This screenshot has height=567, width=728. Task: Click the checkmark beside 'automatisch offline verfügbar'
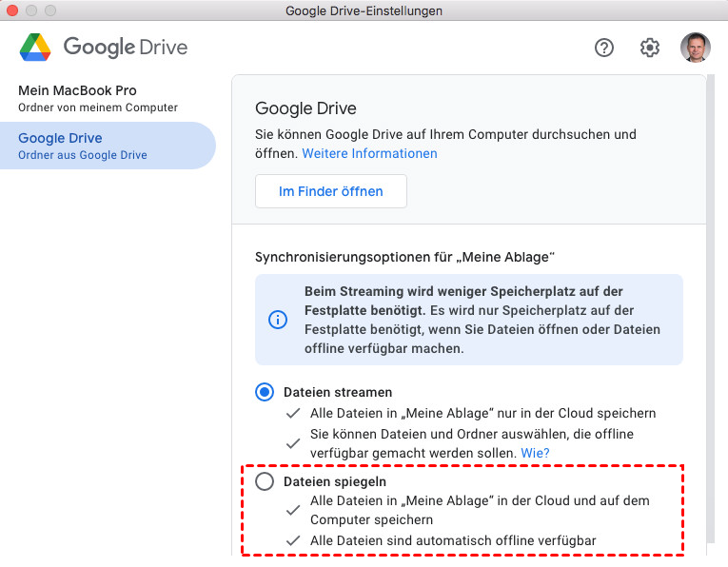click(x=293, y=540)
